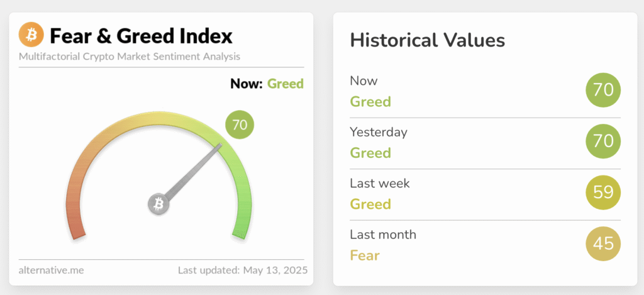Click the Fear label under Last month
Screen dimensions: 644x295
click(365, 255)
